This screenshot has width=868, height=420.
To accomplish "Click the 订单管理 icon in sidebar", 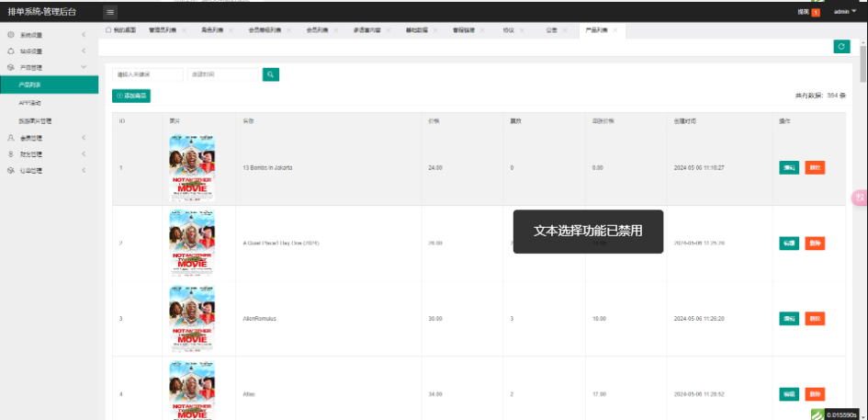I will (11, 171).
